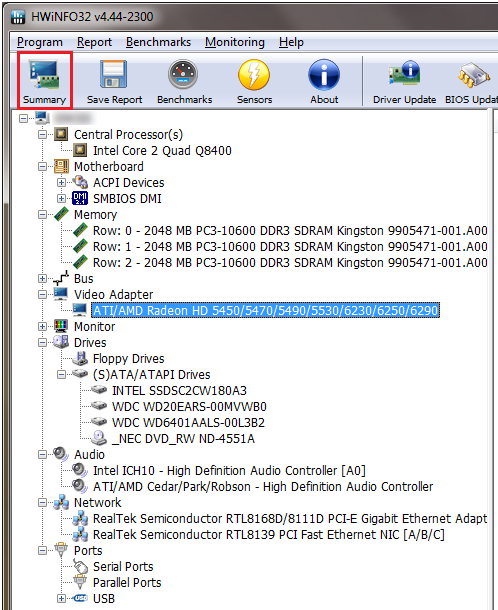Select Serial Ports item
The width and height of the screenshot is (498, 610).
tap(123, 566)
